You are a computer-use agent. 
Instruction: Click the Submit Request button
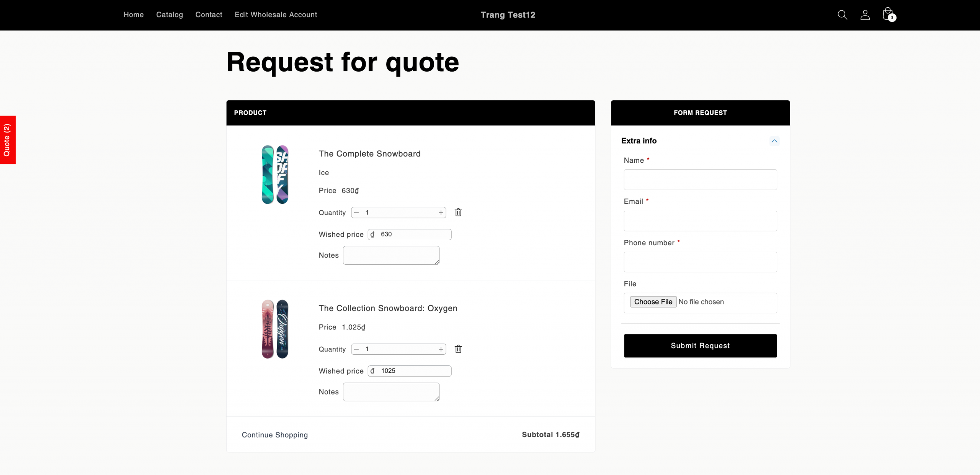click(700, 346)
